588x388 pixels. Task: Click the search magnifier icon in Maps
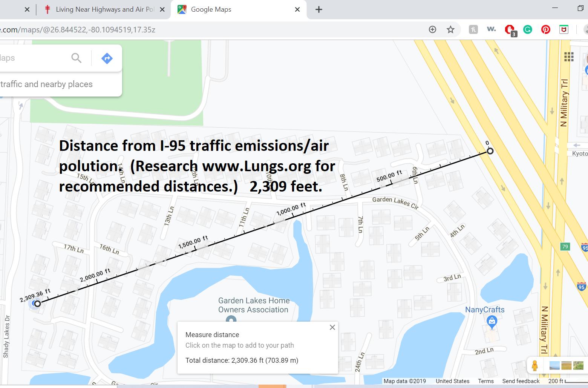(x=76, y=58)
